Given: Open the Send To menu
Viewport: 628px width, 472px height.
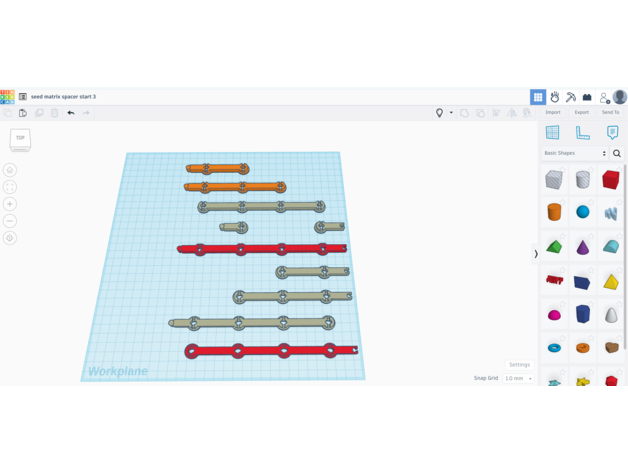Looking at the screenshot, I should tap(610, 112).
